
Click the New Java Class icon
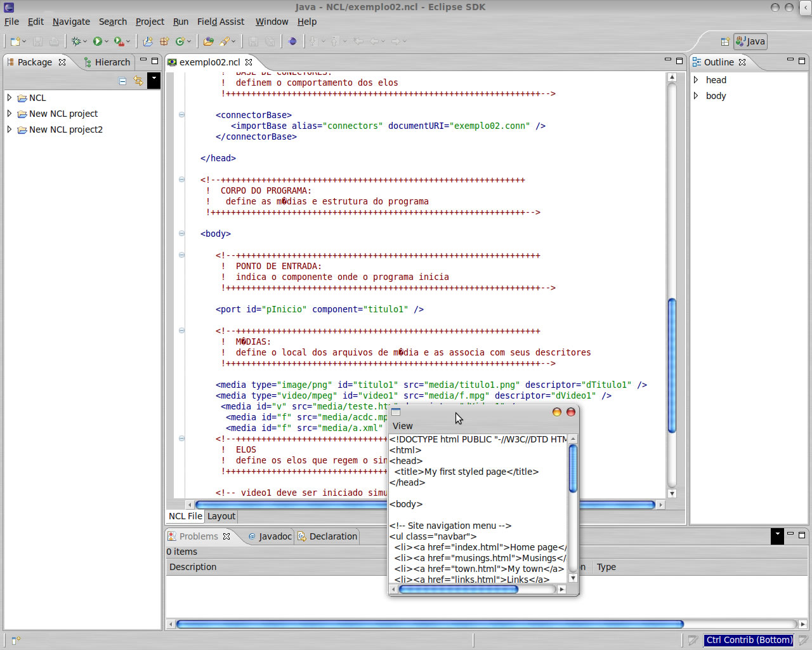point(181,41)
